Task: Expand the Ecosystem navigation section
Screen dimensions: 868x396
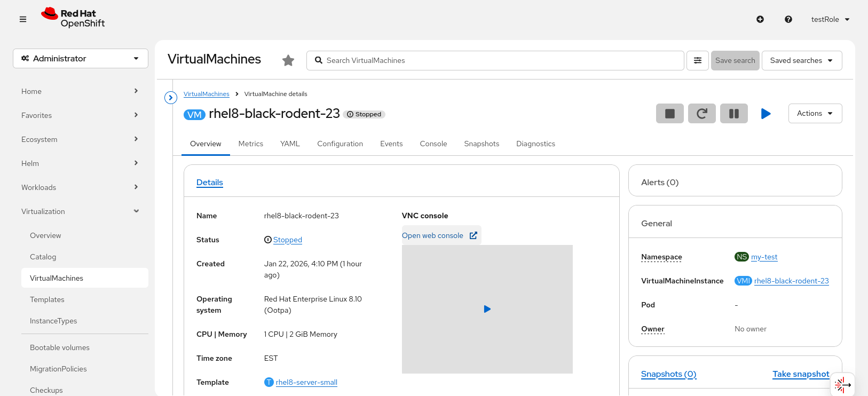Action: 81,139
